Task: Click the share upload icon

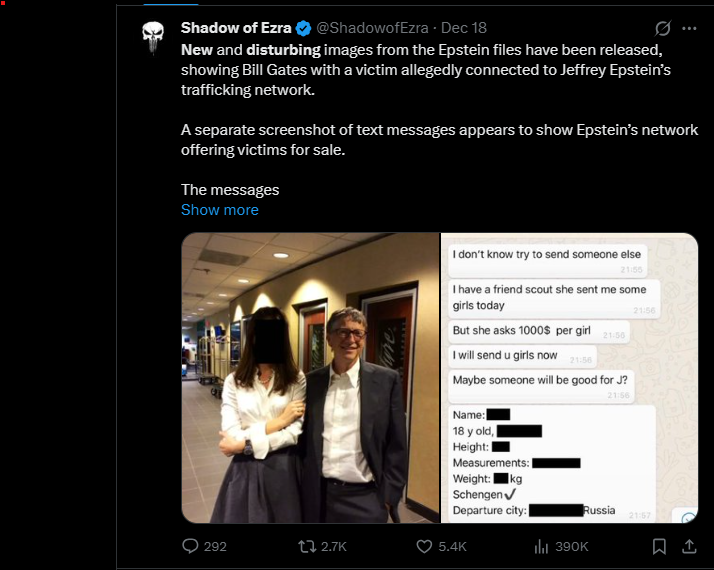Action: pos(688,546)
